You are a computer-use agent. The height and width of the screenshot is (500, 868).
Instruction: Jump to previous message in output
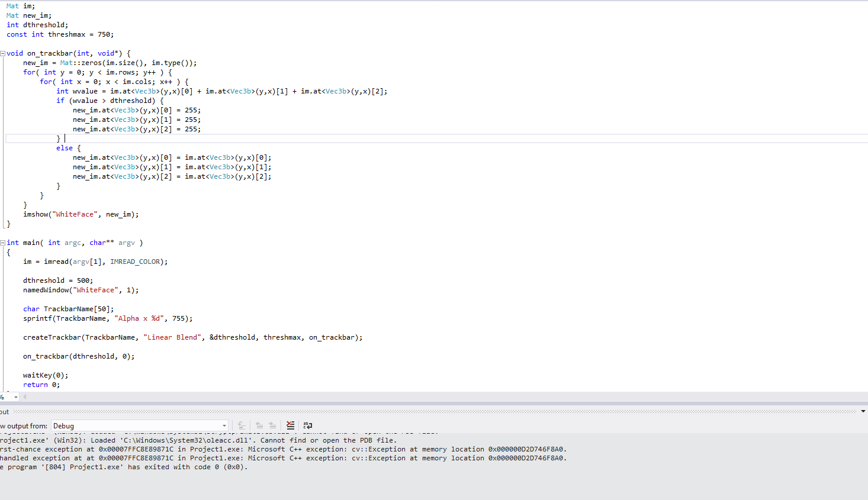tap(259, 425)
